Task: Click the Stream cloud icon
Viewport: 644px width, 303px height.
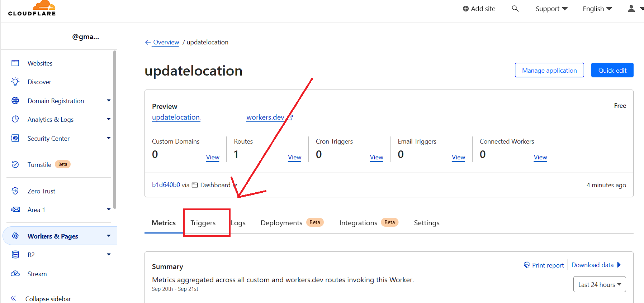Action: coord(15,274)
